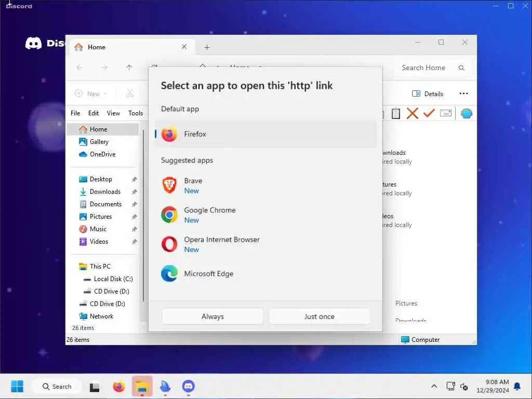The image size is (532, 399).
Task: Unpin Pictures using its pin icon
Action: coord(135,217)
